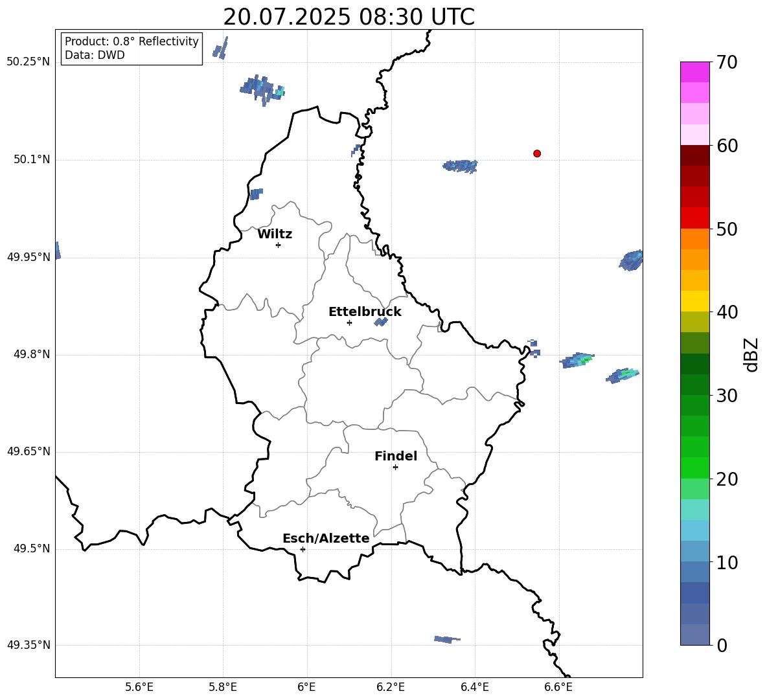Click the radar echo at bottom near 49.35°N
The height and width of the screenshot is (700, 767).
click(447, 639)
